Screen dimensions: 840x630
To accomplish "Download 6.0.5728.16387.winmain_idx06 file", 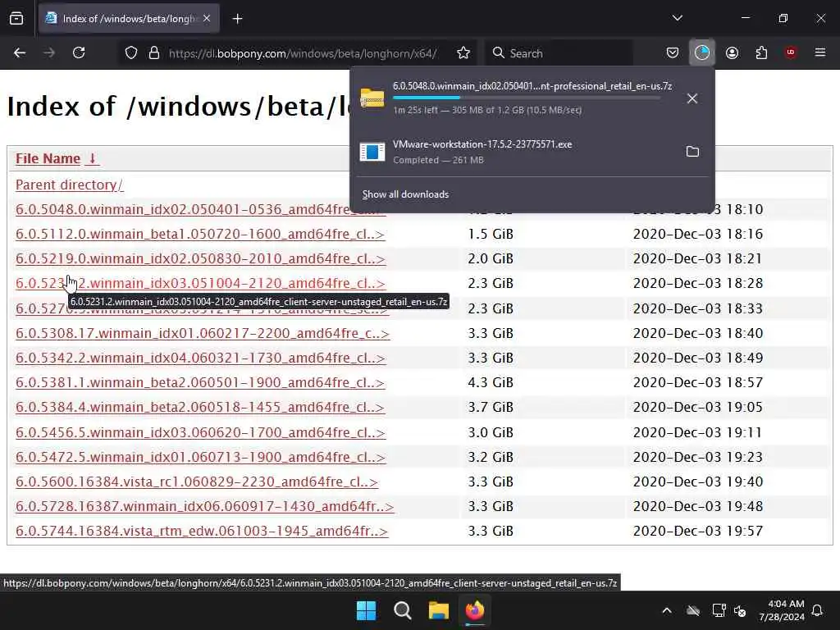I will point(204,506).
